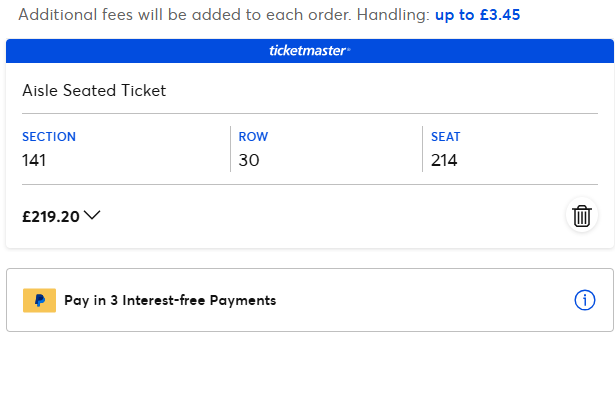Open the Pay in 3 info icon

pyautogui.click(x=585, y=300)
